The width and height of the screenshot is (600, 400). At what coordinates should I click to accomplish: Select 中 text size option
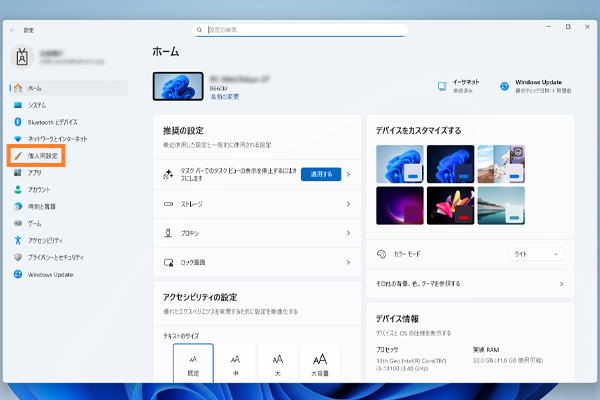(x=235, y=364)
